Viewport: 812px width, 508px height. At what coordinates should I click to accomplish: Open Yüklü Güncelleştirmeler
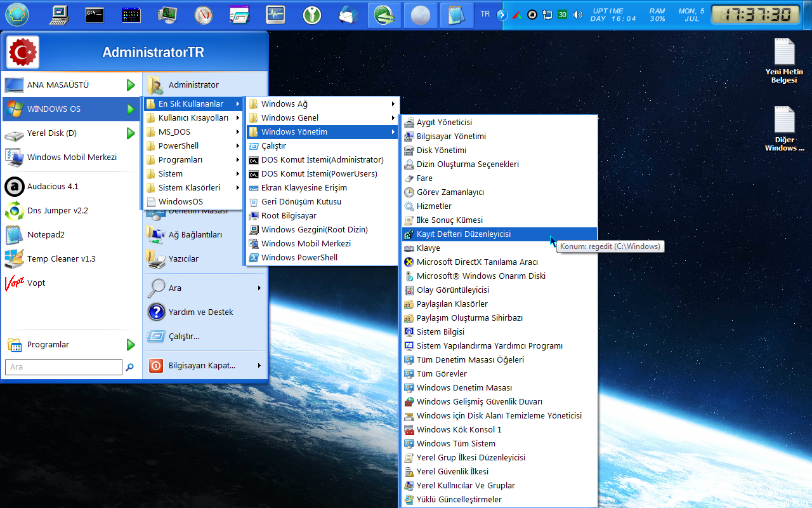click(499, 500)
